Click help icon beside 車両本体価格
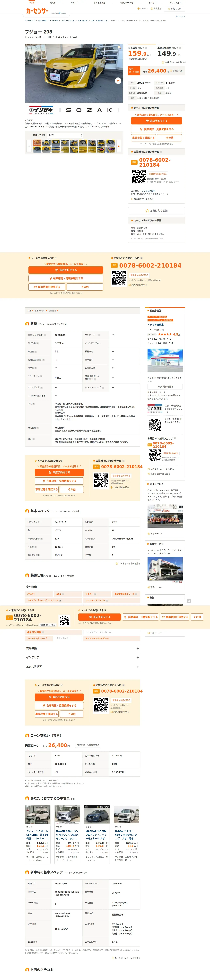This screenshot has height=980, width=210. coord(180,48)
